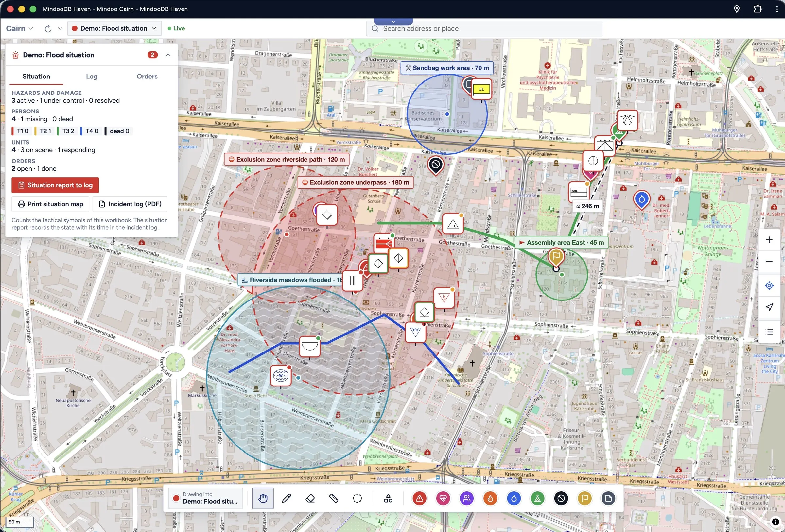Choose the purple persons symbol category
Viewport: 785px width, 532px height.
click(x=466, y=498)
